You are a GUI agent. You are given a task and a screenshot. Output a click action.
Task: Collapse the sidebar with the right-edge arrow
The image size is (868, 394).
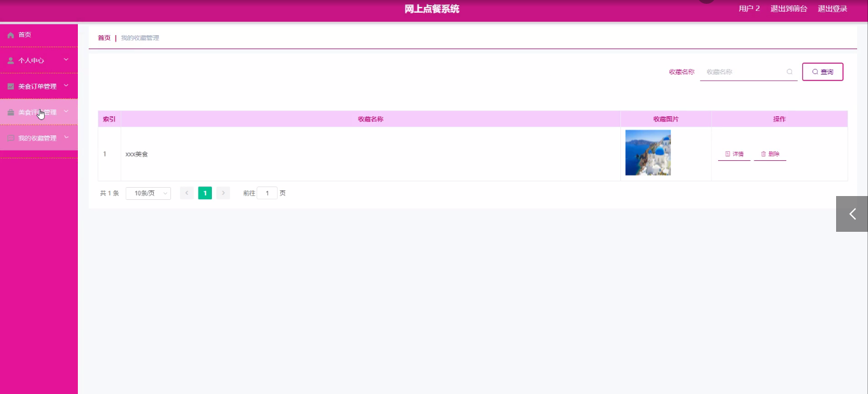pyautogui.click(x=852, y=214)
